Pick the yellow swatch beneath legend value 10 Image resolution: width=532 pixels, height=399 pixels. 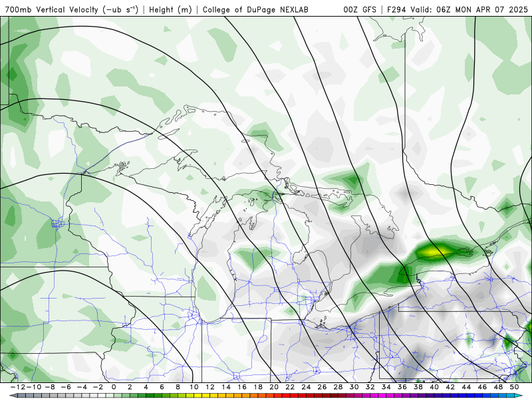click(x=198, y=396)
